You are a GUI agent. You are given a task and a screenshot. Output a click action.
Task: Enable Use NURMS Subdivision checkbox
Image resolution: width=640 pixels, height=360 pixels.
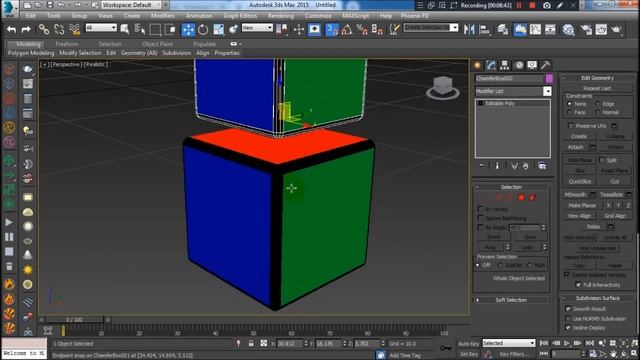[568, 318]
